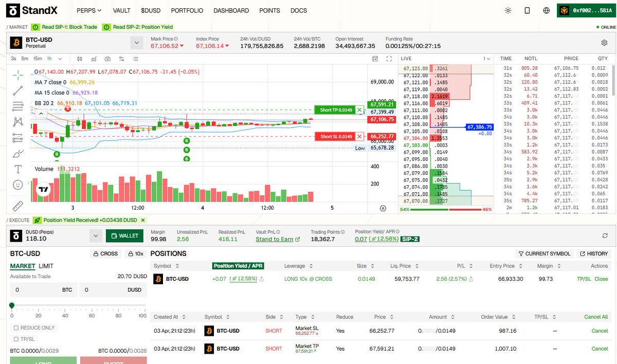The image size is (617, 364).
Task: Select the position forecasting tool
Action: tap(18, 138)
